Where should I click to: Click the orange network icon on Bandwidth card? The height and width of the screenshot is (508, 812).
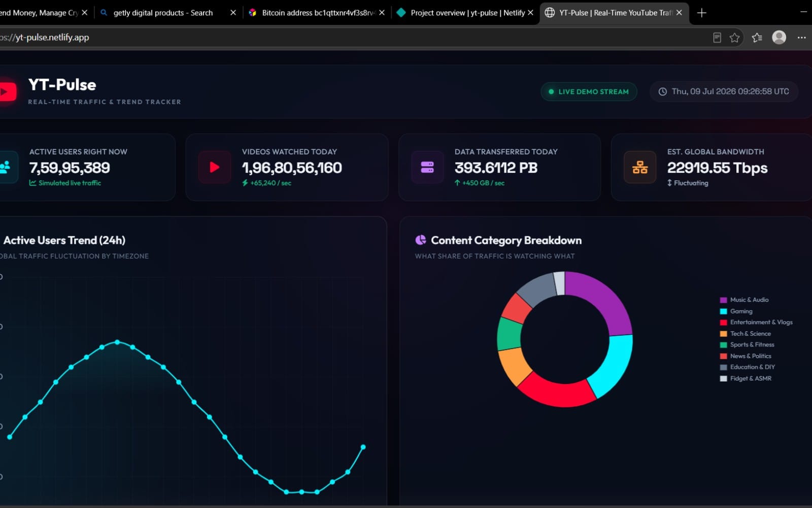640,167
